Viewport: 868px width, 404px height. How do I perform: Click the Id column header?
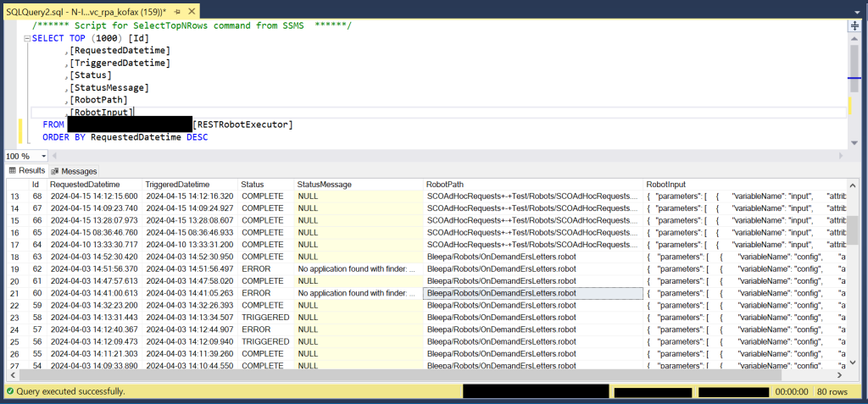(x=36, y=185)
